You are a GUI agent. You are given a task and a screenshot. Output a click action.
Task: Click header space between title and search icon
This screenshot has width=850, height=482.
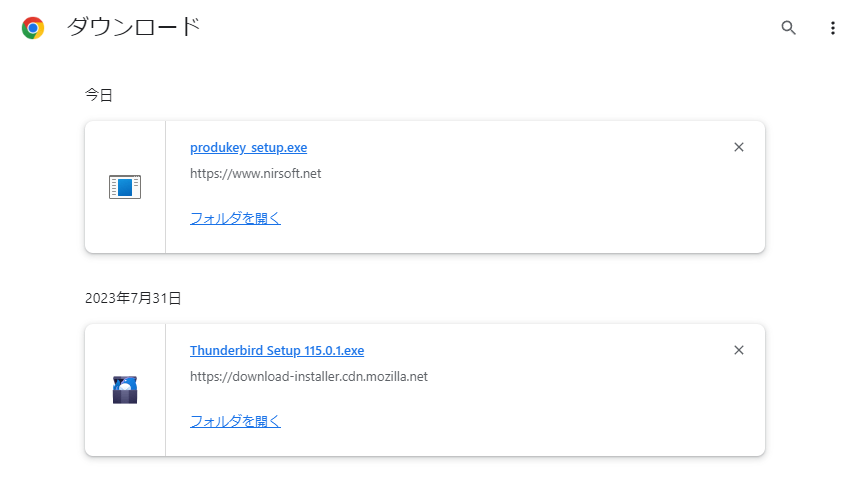[x=488, y=28]
